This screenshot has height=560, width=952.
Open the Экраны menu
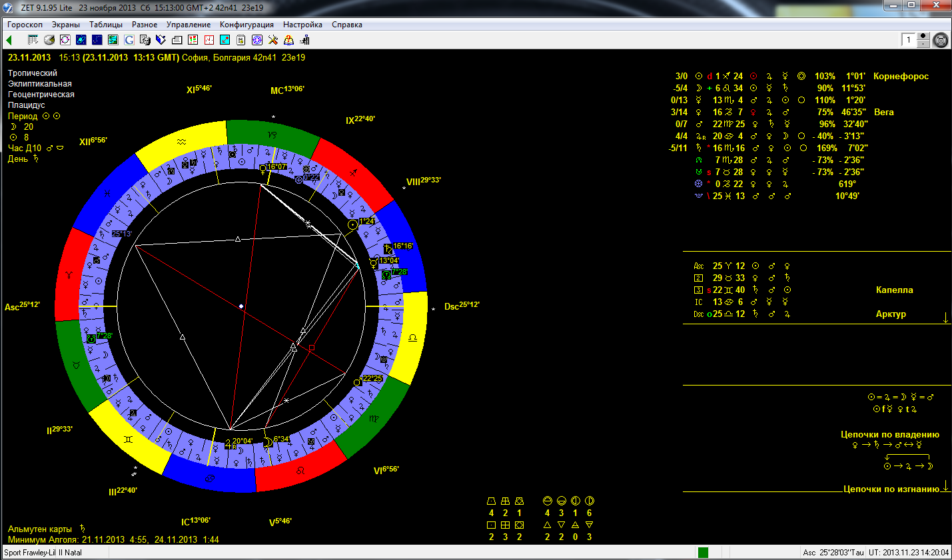(x=66, y=25)
